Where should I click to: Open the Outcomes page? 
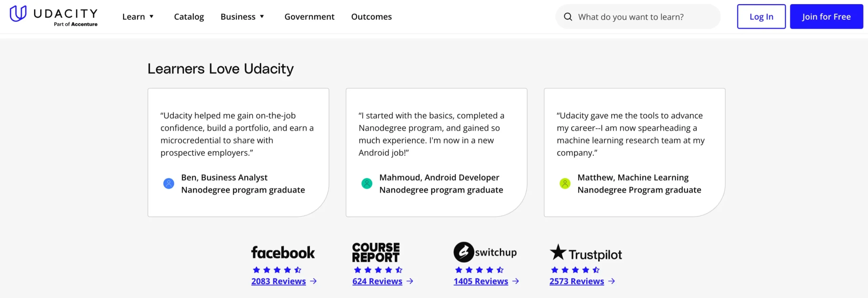pyautogui.click(x=371, y=17)
